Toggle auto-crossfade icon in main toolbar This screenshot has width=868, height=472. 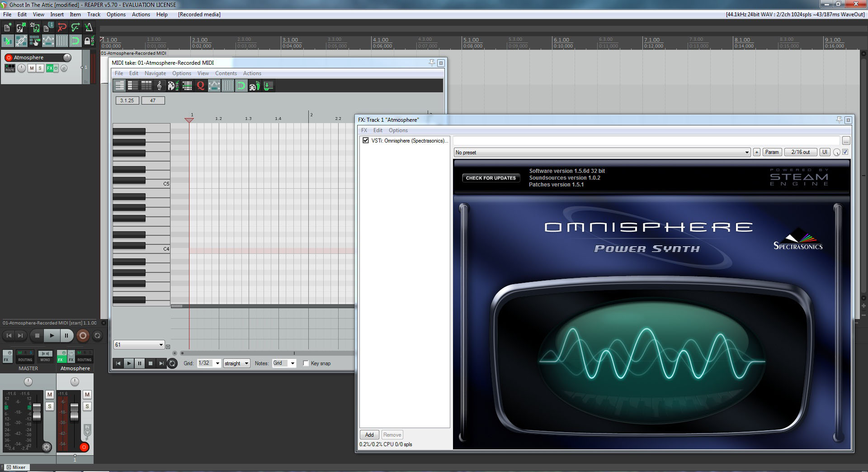pos(8,41)
